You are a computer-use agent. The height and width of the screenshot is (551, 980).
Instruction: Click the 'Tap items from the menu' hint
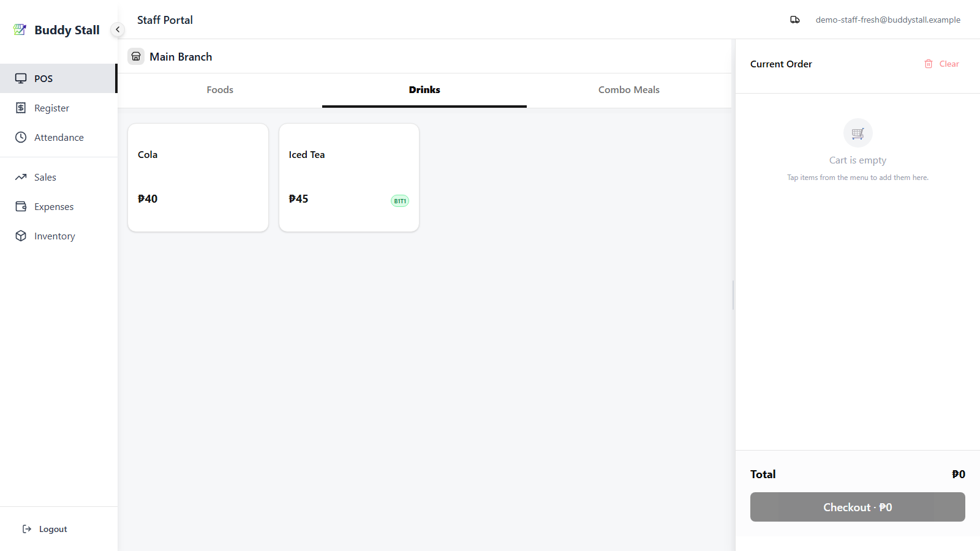point(858,178)
